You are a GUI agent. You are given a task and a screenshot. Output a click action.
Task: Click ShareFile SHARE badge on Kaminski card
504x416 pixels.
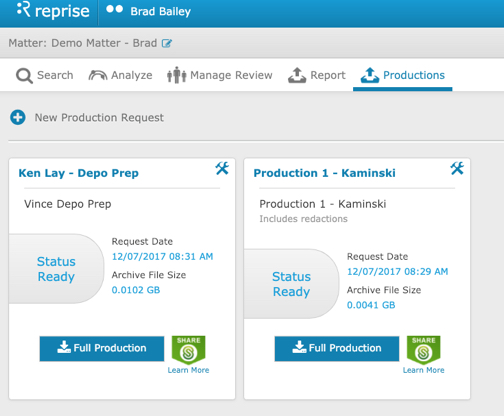423,350
